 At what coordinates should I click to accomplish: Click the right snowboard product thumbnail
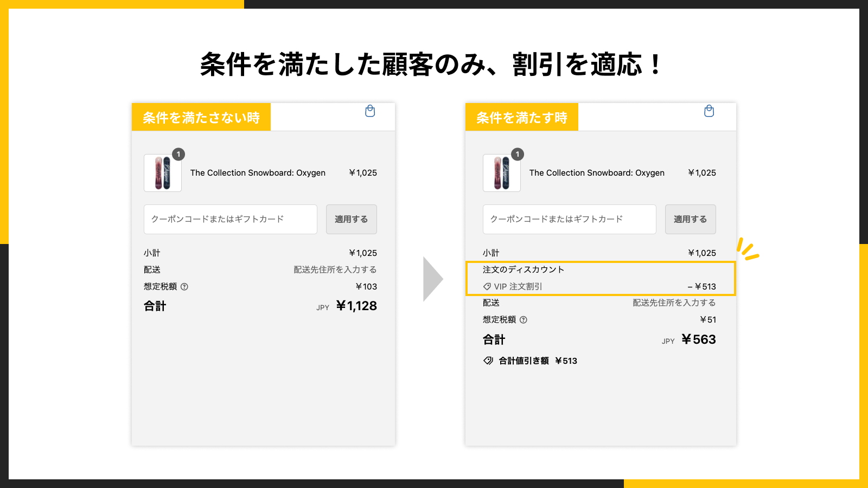[501, 173]
